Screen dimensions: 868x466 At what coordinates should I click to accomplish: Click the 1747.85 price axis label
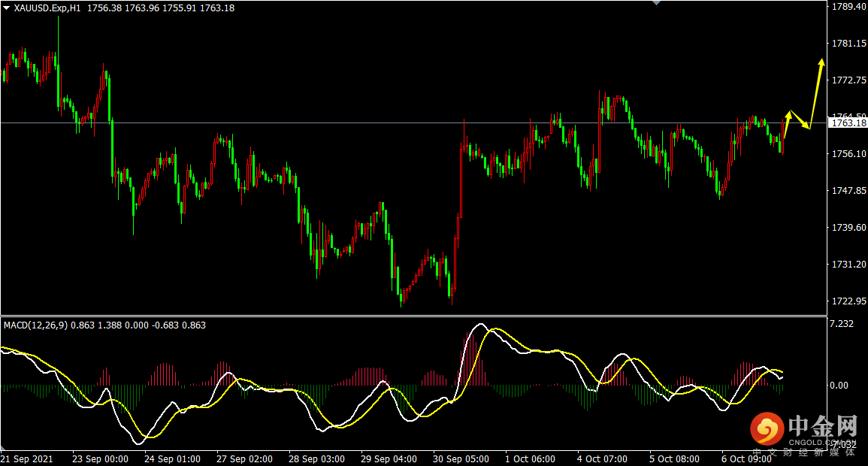tap(847, 191)
